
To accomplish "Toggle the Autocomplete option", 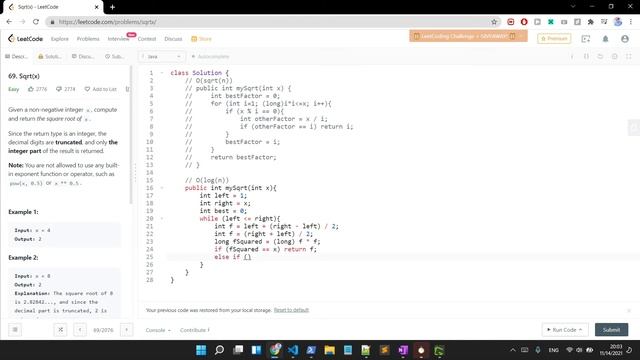I will pyautogui.click(x=210, y=56).
